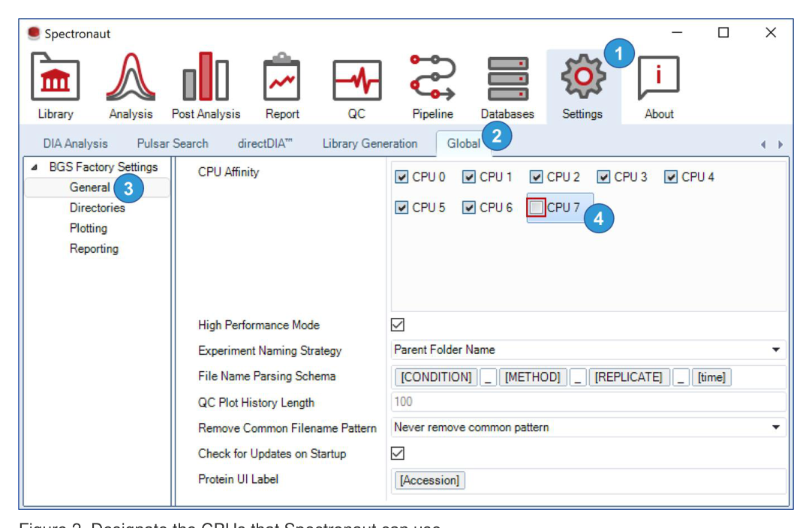Image resolution: width=812 pixels, height=528 pixels.
Task: Select Plotting in the settings tree
Action: click(x=89, y=228)
